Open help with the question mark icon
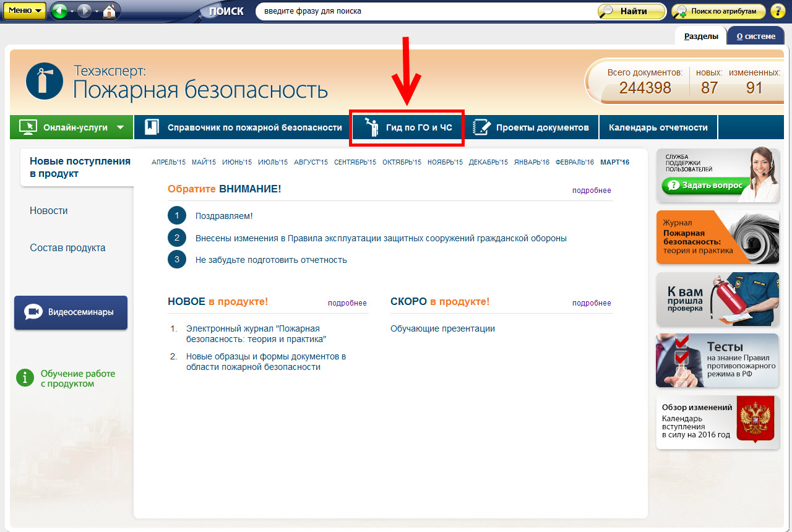792x532 pixels. click(x=777, y=11)
